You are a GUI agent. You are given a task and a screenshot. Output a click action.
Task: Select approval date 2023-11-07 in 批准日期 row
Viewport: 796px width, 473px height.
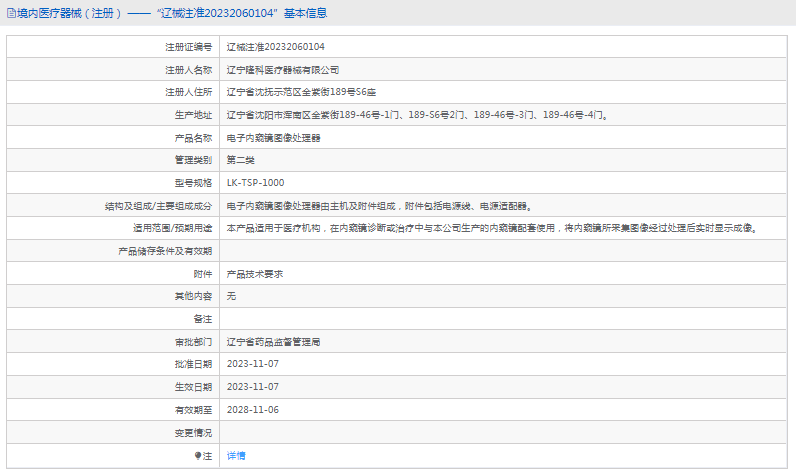pyautogui.click(x=253, y=364)
